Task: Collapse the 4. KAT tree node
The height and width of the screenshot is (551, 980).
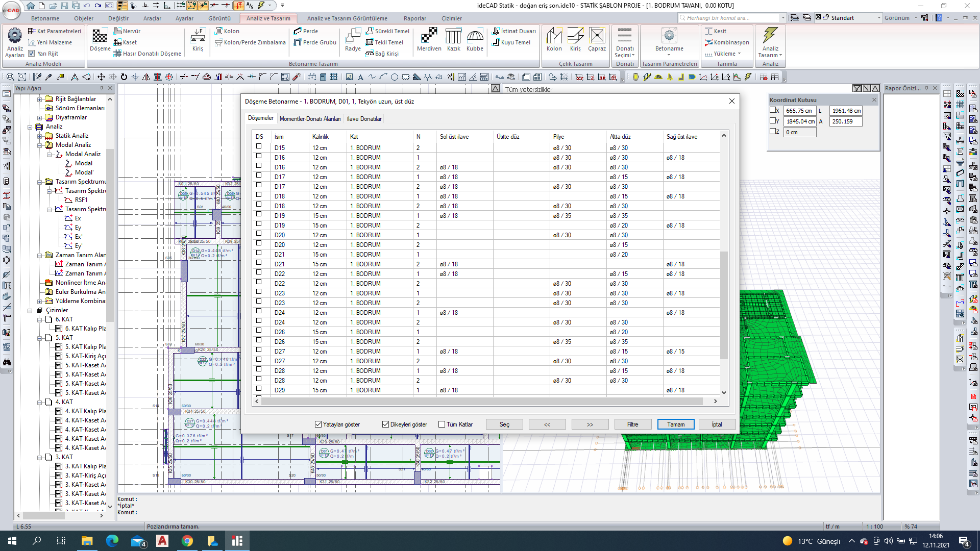Action: pos(39,403)
